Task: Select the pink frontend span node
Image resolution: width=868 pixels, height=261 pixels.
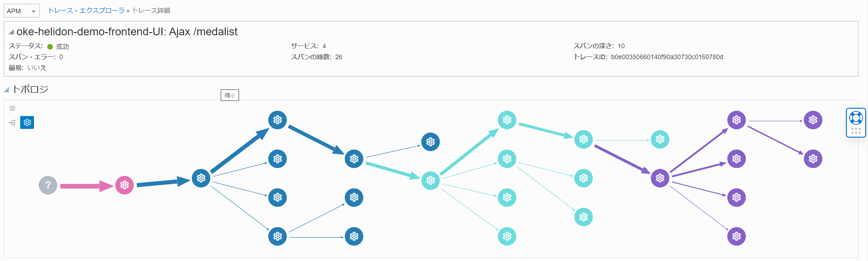Action: coord(124,185)
